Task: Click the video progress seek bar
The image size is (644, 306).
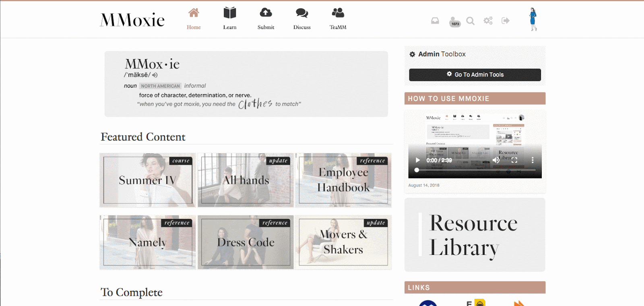Action: [x=475, y=170]
